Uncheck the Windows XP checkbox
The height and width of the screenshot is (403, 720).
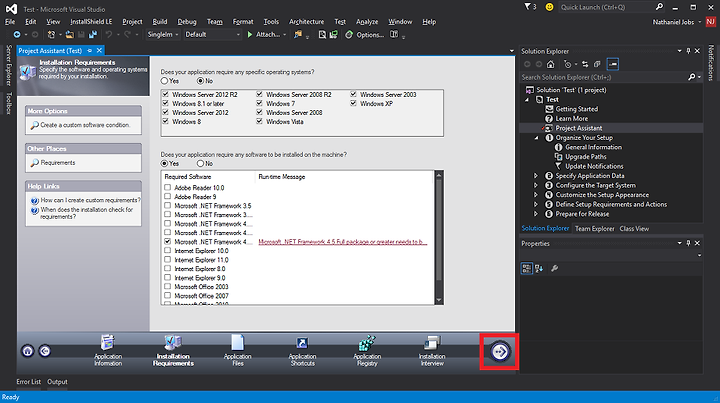pyautogui.click(x=353, y=103)
